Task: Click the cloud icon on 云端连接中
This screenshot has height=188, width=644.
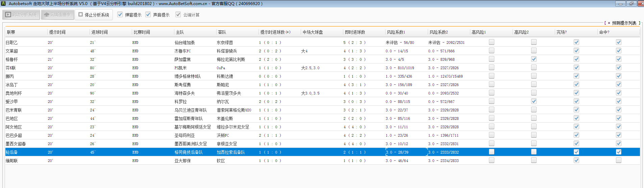Action: pyautogui.click(x=47, y=15)
